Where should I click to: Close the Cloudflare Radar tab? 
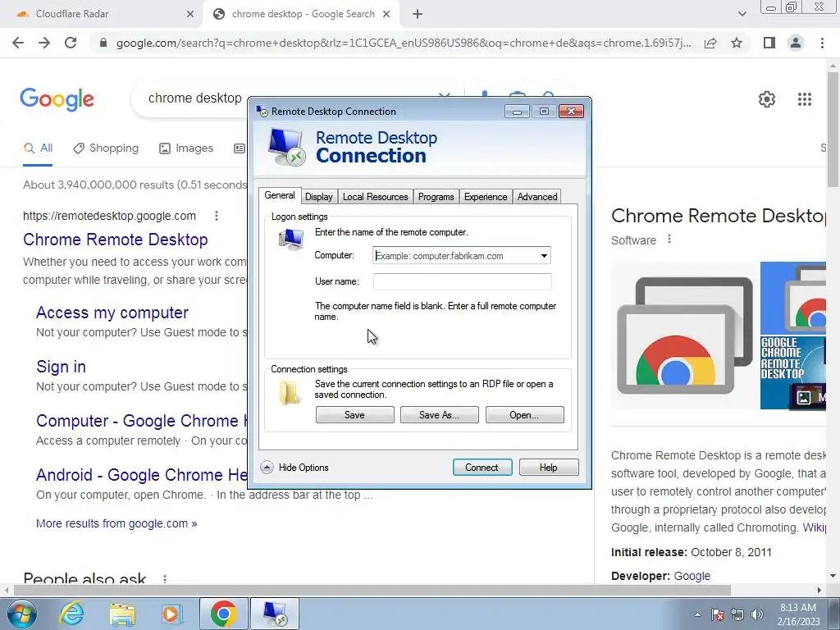(189, 14)
